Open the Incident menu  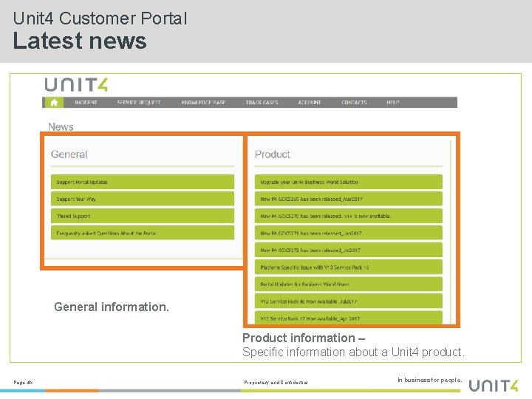click(86, 103)
